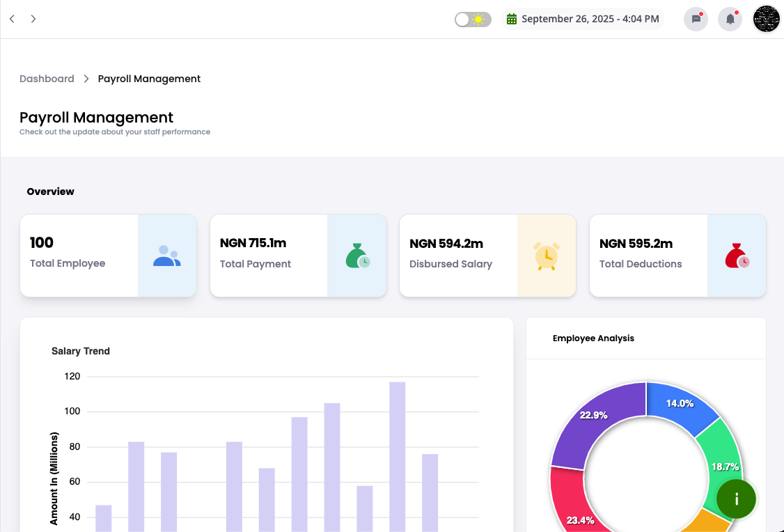Click the Disbursed Salary label
The height and width of the screenshot is (532, 784).
pos(451,264)
